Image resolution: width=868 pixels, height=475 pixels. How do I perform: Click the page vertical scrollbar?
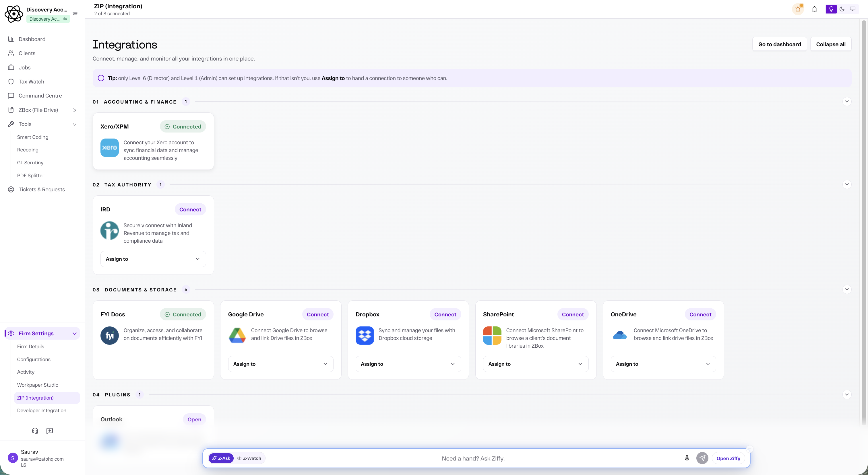coord(864,222)
